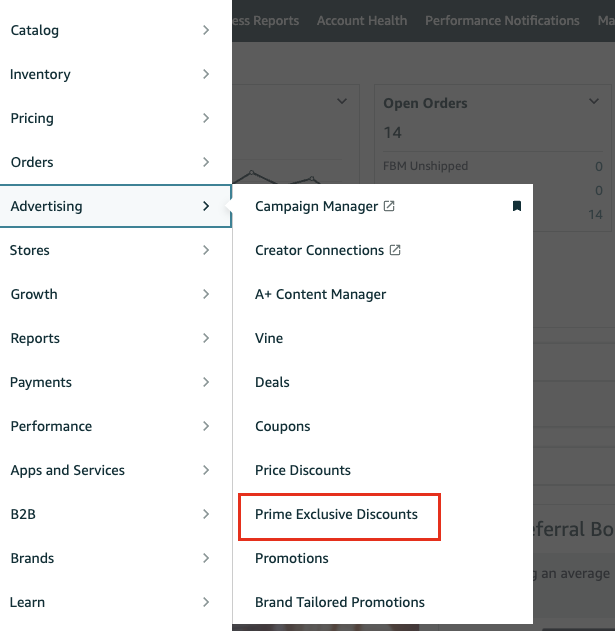
Task: Open the Stores menu item
Action: pyautogui.click(x=30, y=250)
